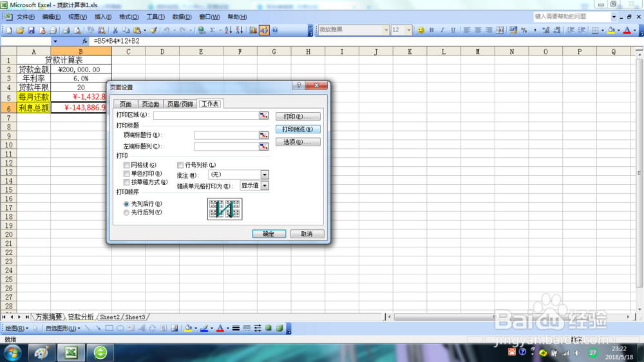The image size is (644, 362).
Task: Open the Borders dropdown arrow
Action: [601, 30]
